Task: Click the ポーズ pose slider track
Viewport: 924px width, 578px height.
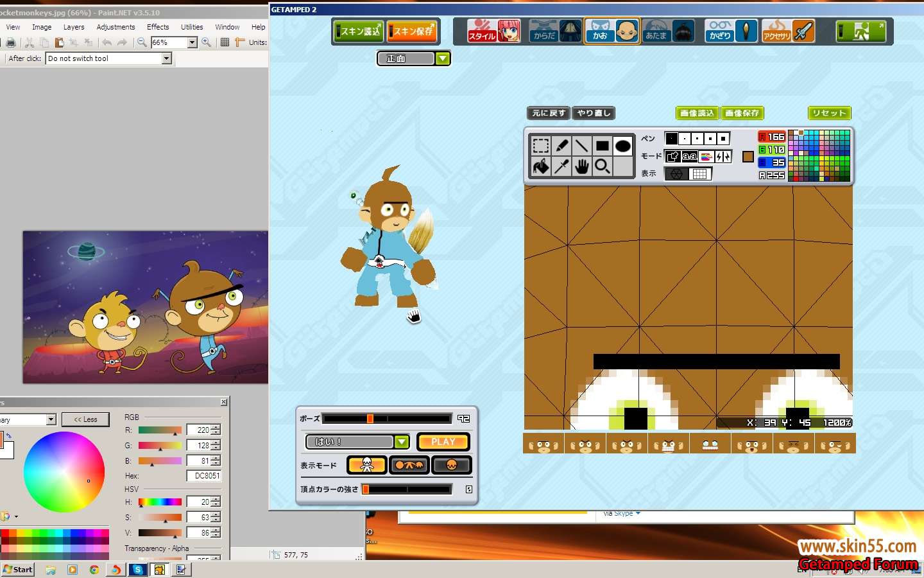Action: pos(387,419)
